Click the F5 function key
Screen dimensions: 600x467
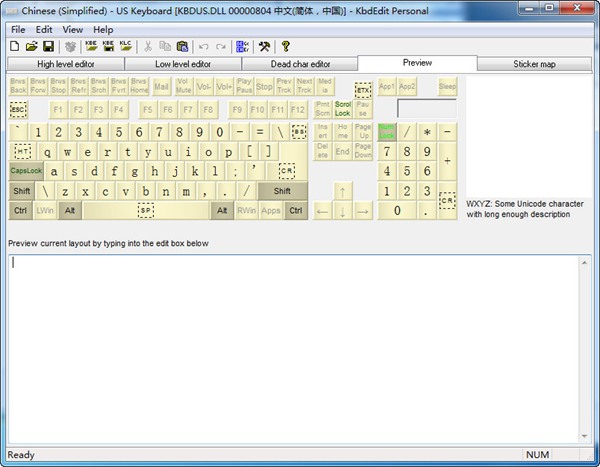(147, 109)
